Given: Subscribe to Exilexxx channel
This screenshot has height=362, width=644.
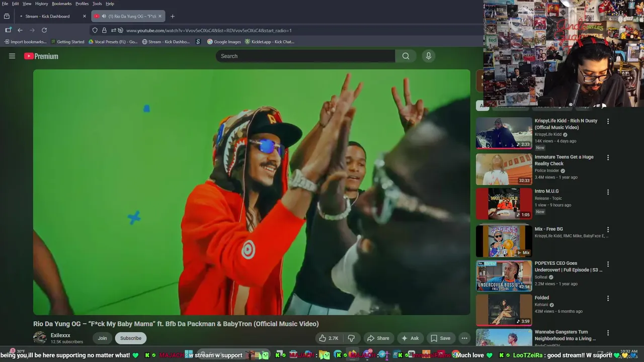Looking at the screenshot, I should tap(131, 338).
